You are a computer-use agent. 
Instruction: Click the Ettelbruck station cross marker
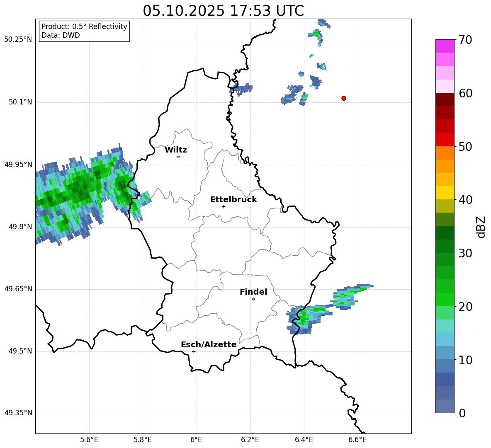224,206
